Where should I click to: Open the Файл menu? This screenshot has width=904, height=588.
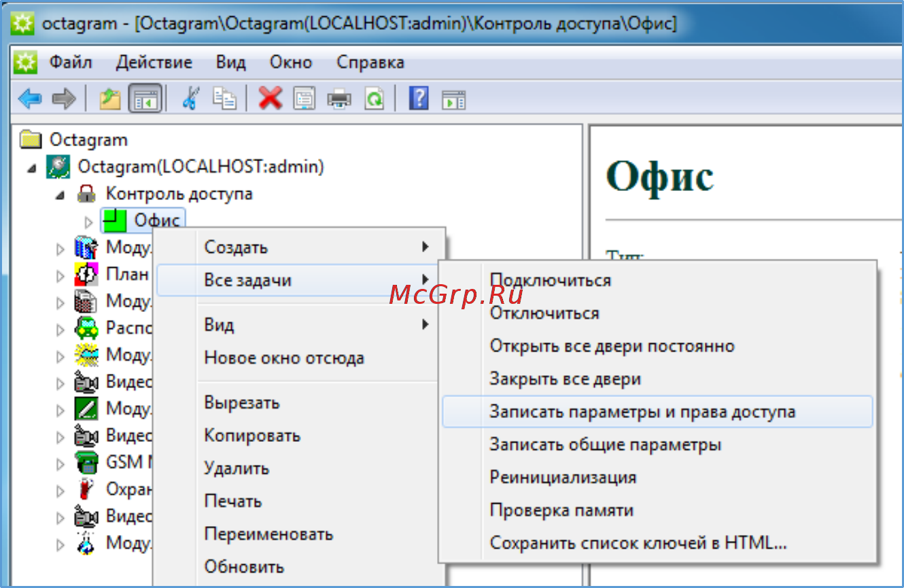pyautogui.click(x=70, y=63)
